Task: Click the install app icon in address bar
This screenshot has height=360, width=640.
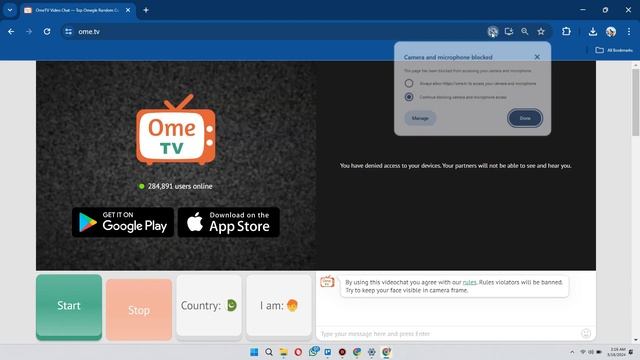Action: [x=509, y=31]
